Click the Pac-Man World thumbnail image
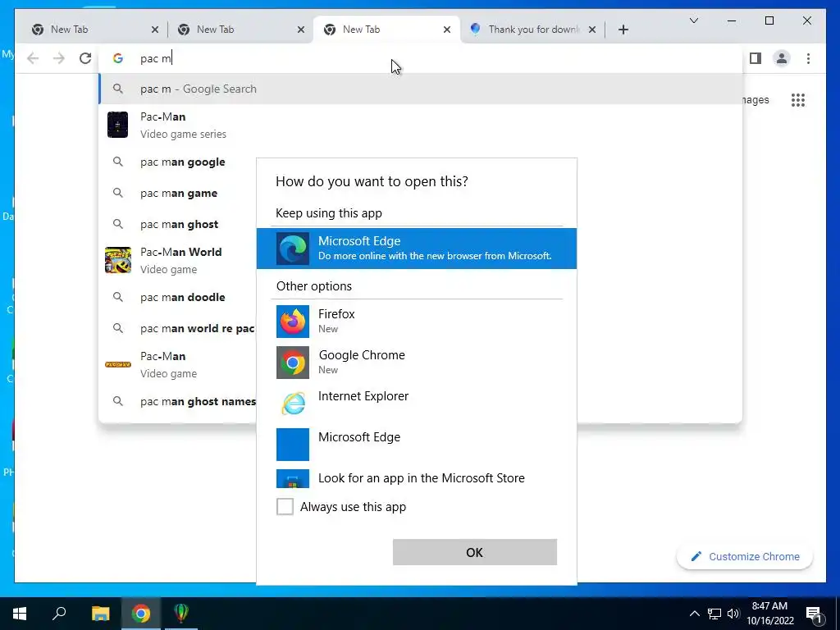The image size is (840, 630). [118, 260]
